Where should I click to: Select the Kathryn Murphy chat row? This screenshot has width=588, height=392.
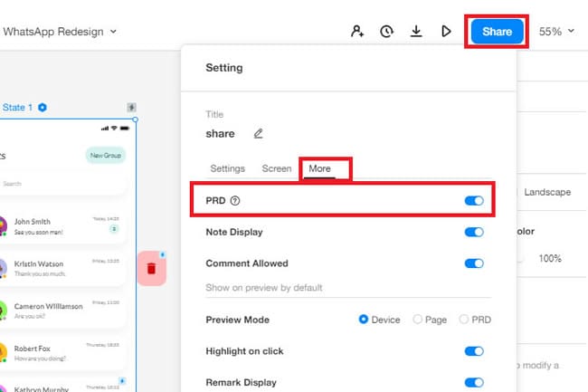point(62,386)
